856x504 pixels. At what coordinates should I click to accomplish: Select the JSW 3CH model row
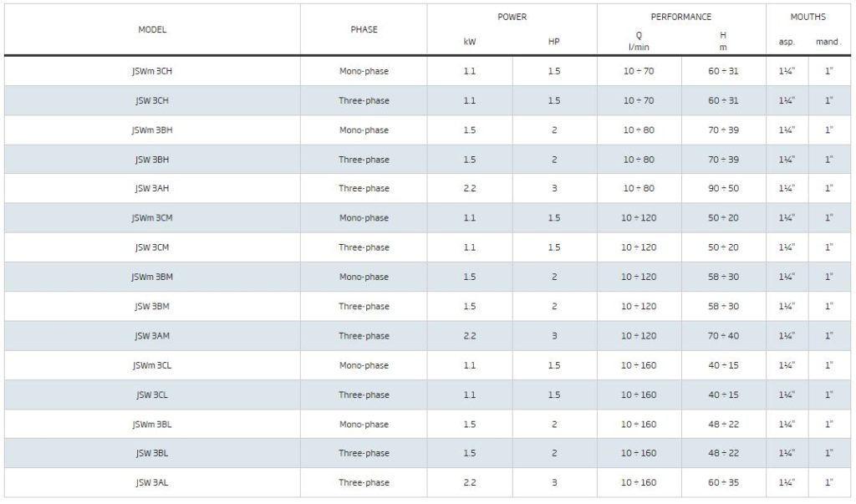[x=427, y=100]
